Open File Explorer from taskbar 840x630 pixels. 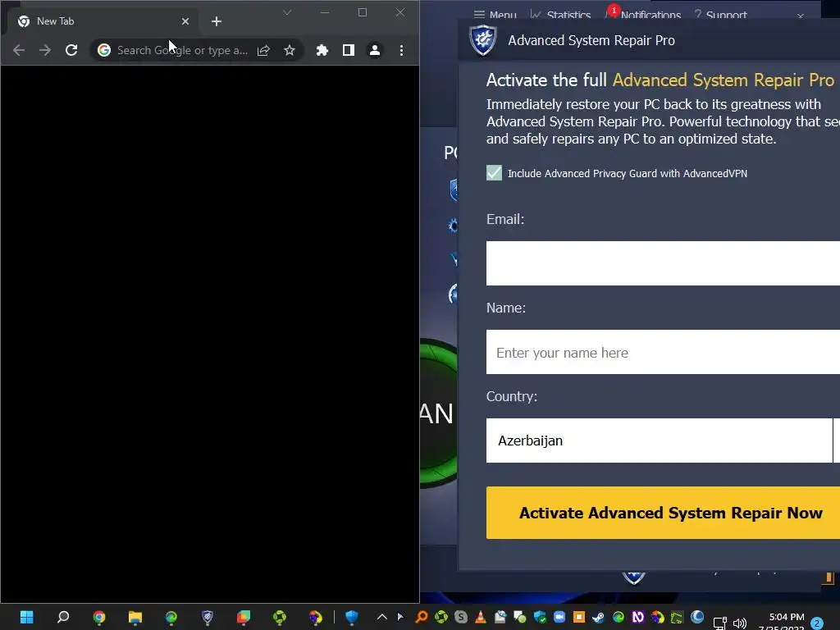135,617
